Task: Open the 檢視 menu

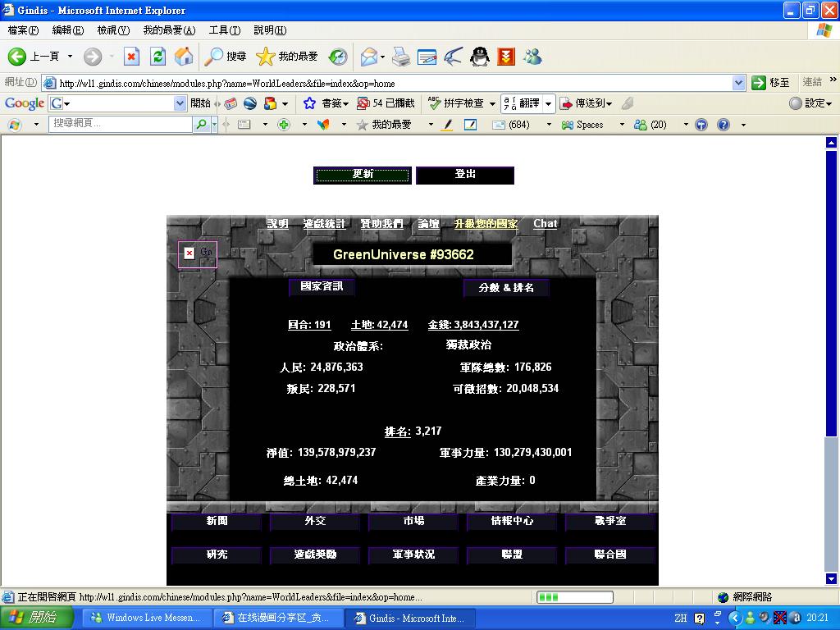Action: click(x=113, y=30)
